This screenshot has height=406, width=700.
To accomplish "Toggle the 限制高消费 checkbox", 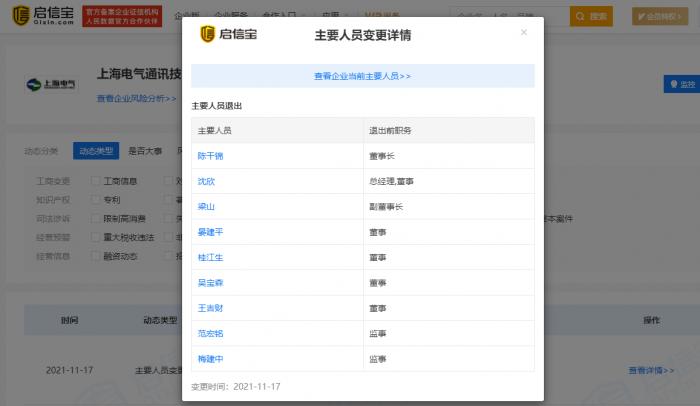I will point(96,218).
